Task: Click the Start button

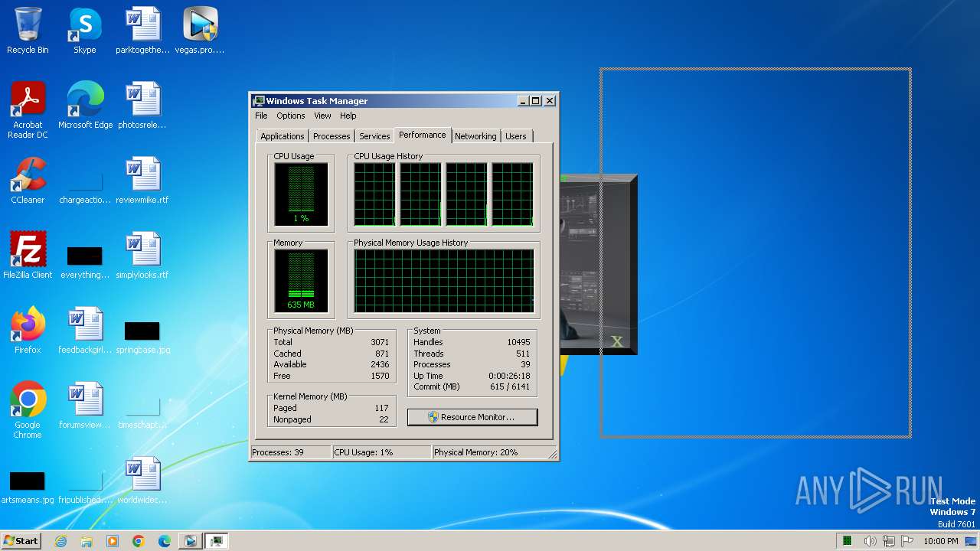Action: click(21, 541)
